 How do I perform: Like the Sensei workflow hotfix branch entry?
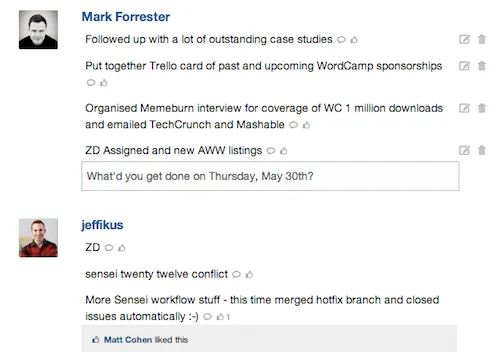point(220,317)
